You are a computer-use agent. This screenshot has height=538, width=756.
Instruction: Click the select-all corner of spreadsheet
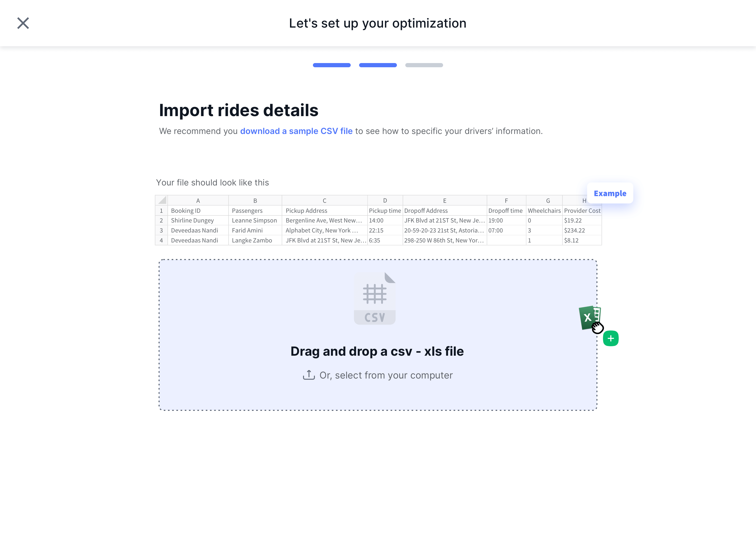(161, 200)
